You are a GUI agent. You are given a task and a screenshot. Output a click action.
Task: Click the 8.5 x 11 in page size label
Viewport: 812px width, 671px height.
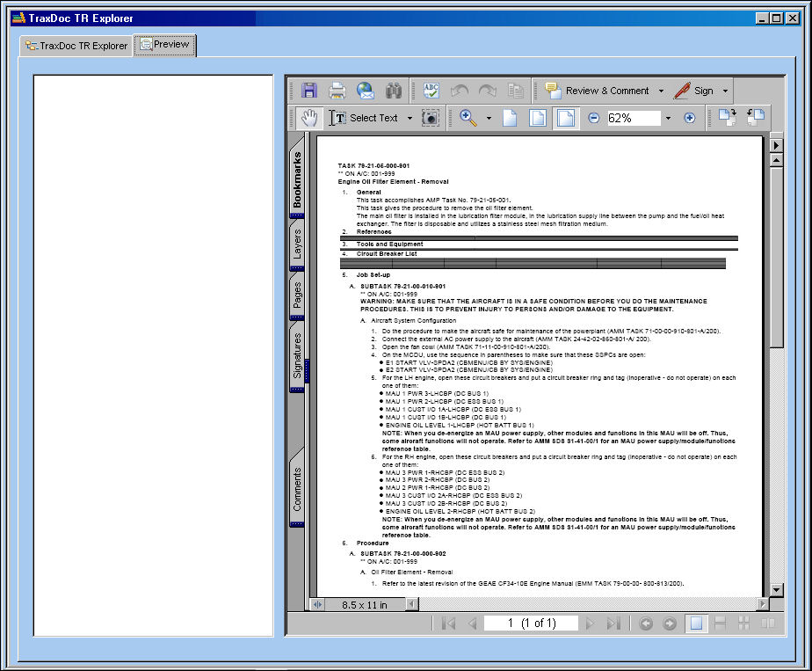pyautogui.click(x=364, y=605)
